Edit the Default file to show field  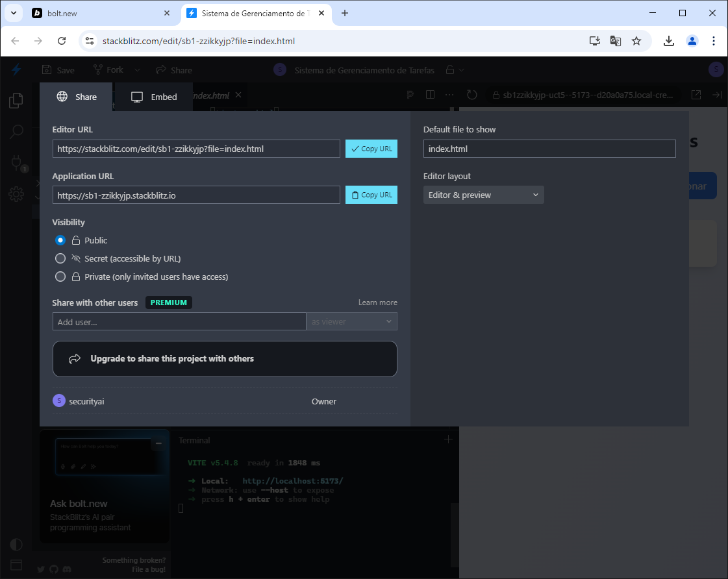click(x=549, y=149)
